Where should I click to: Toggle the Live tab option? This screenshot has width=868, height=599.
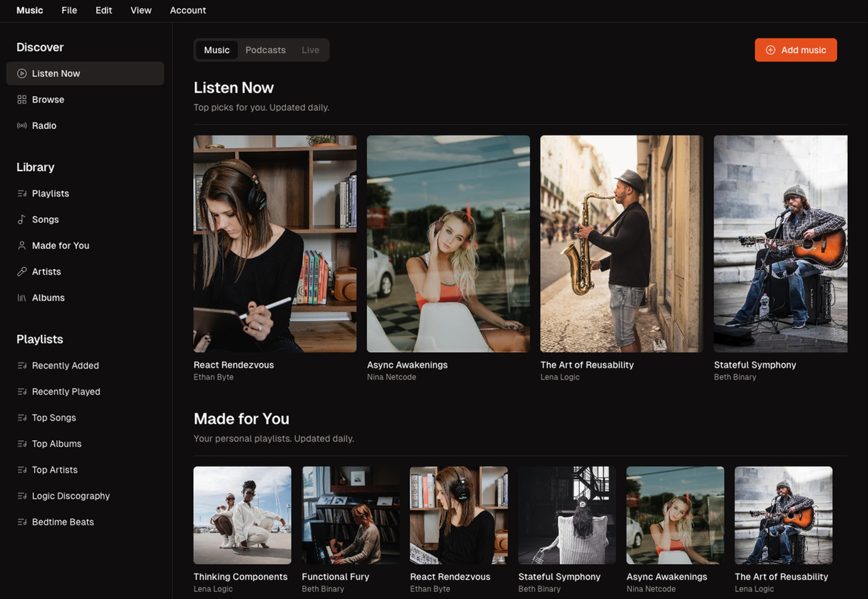[x=310, y=49]
